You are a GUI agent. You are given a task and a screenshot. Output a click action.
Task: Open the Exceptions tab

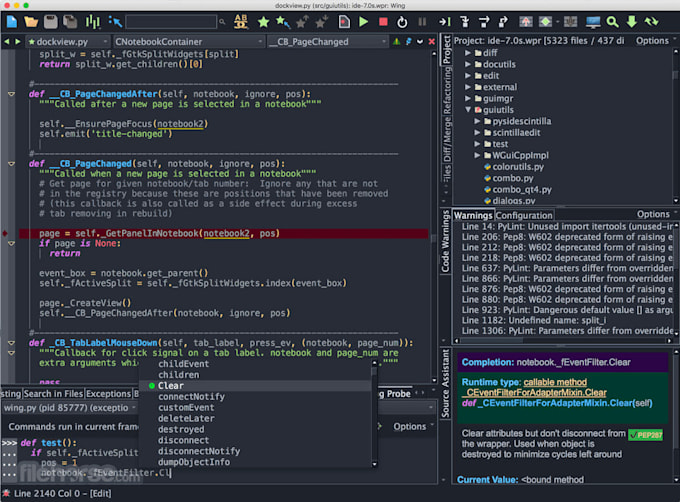(108, 394)
